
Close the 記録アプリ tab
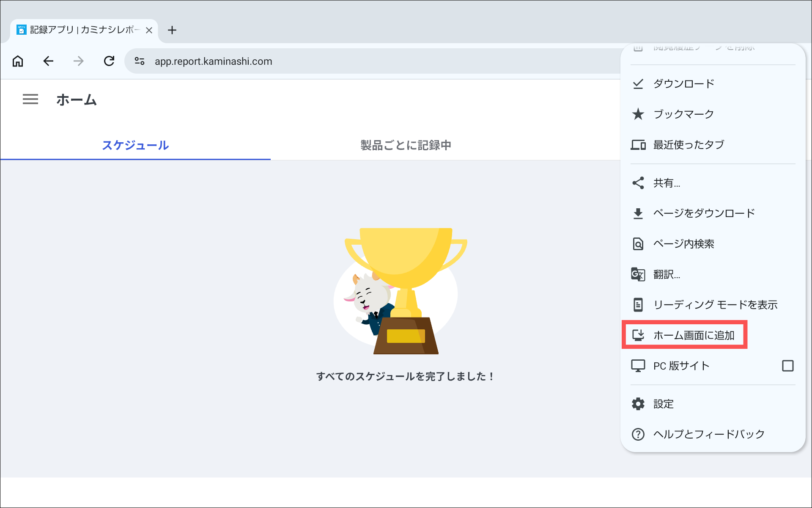click(149, 30)
